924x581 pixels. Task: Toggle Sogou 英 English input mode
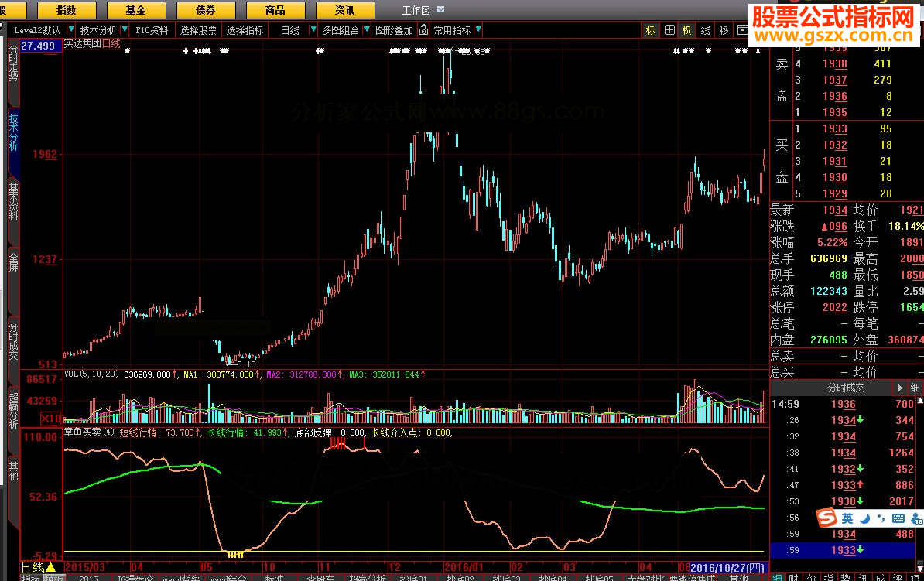pyautogui.click(x=848, y=518)
